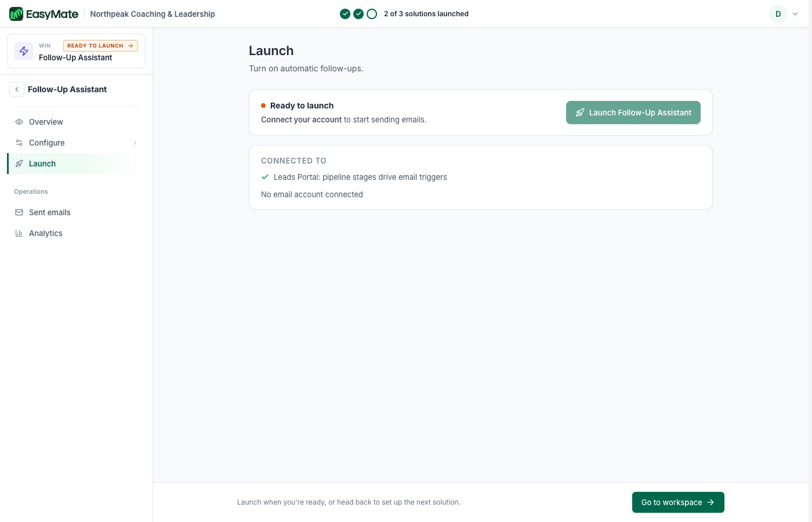Click the Analytics bar chart icon

click(19, 233)
